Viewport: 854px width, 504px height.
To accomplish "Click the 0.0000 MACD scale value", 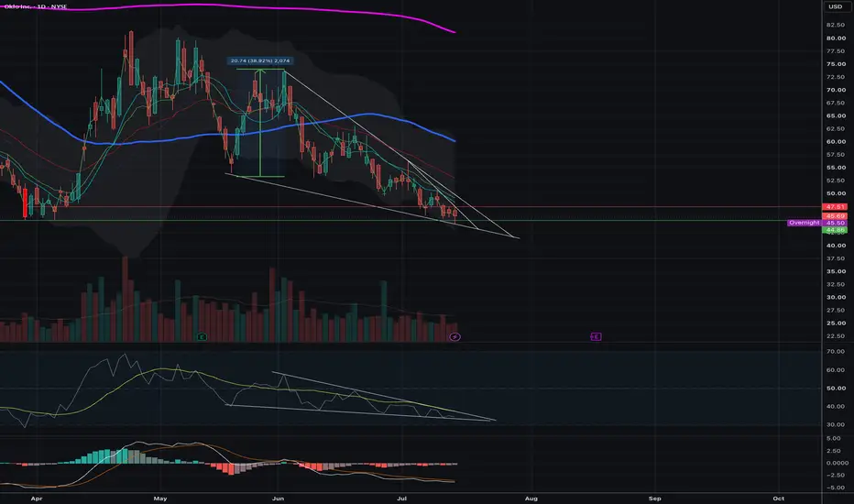I will pos(837,463).
